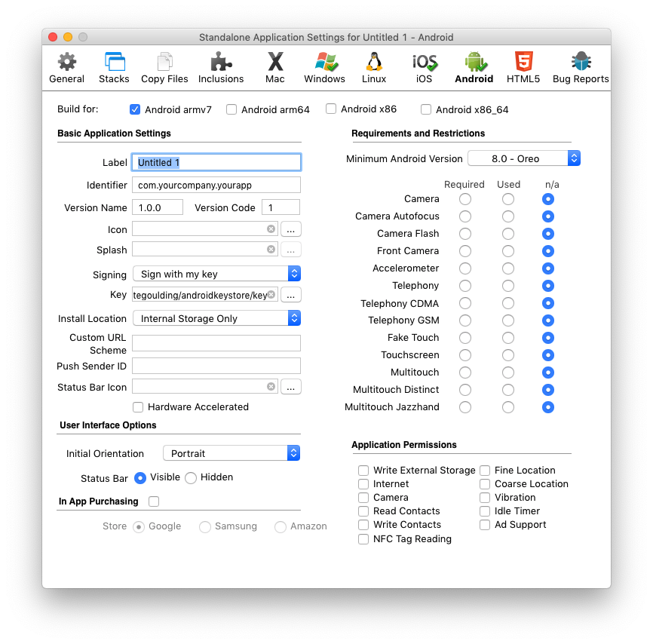Viewport: 653px width, 644px height.
Task: Set Telephony CDMA to Used
Action: tap(508, 303)
